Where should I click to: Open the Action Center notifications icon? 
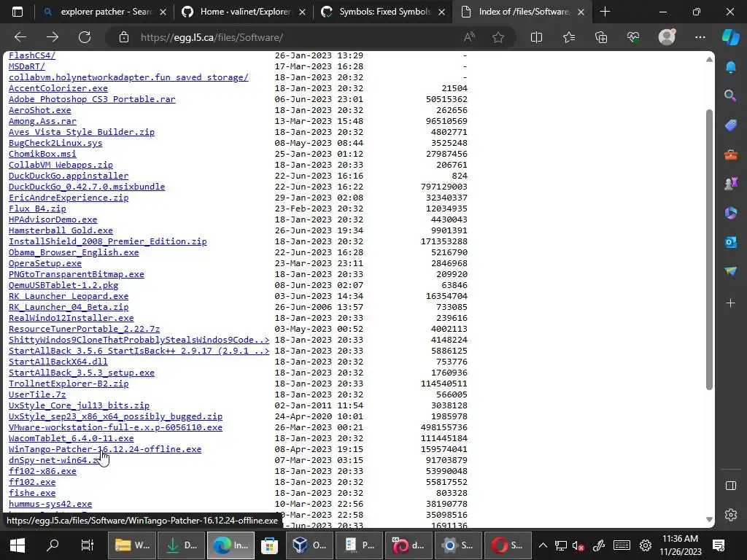pos(719,545)
